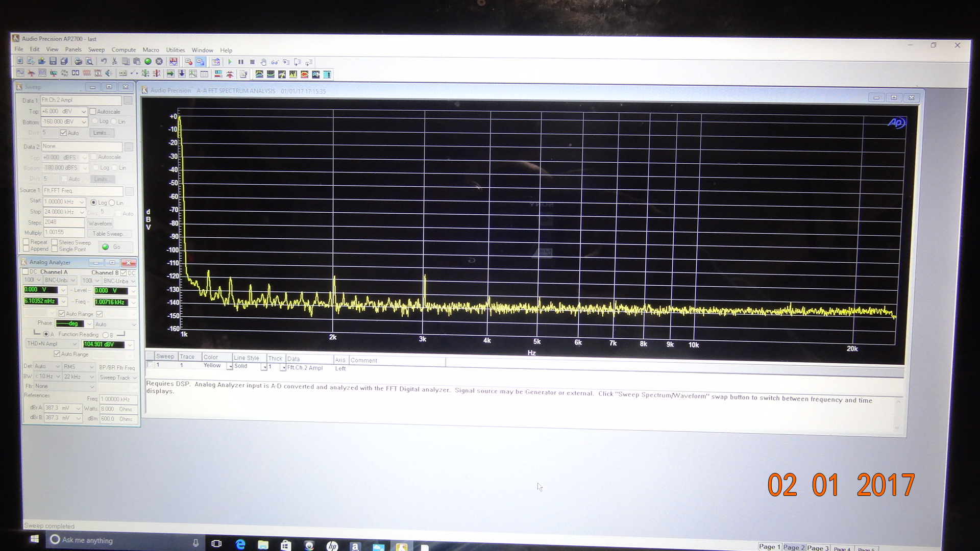Click the green Go sphere toolbar icon
This screenshot has height=551, width=980.
tap(148, 61)
